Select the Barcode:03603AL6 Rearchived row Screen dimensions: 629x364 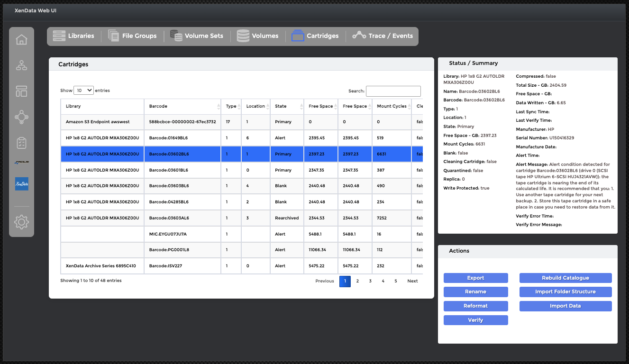pos(242,218)
